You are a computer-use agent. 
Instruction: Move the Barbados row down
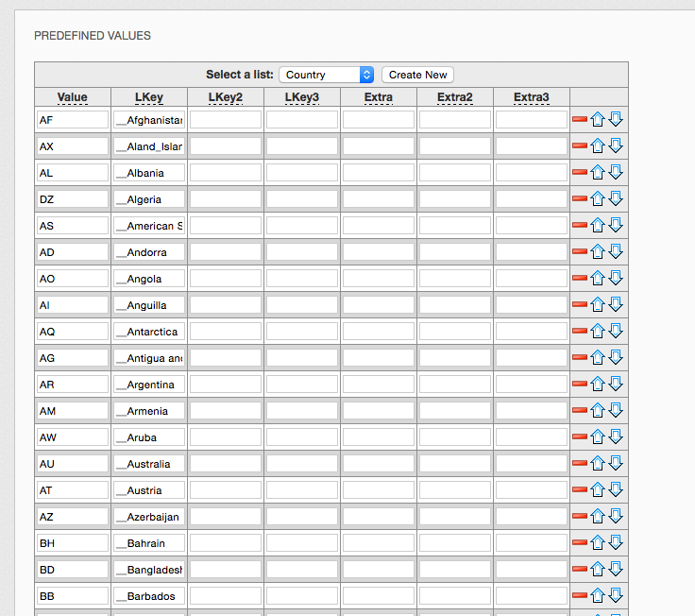[x=616, y=595]
